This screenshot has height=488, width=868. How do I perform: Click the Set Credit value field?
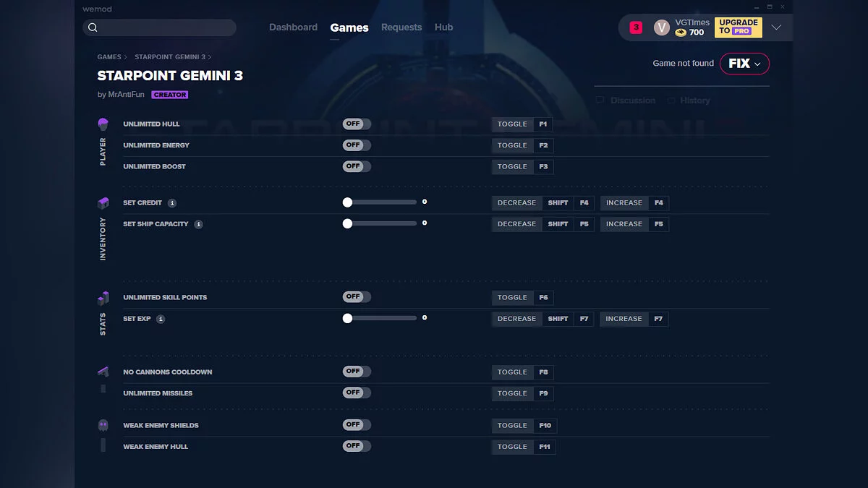coord(425,202)
